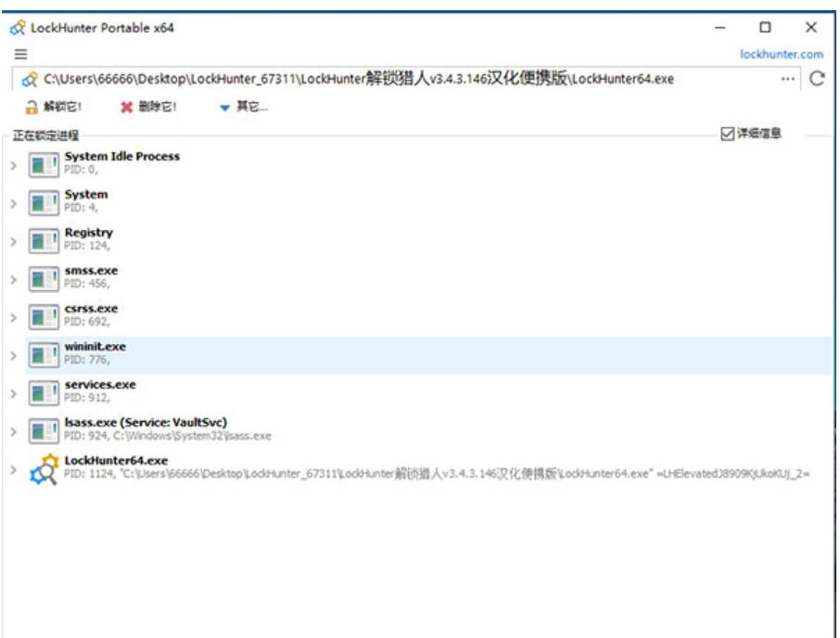This screenshot has width=840, height=638.
Task: Expand the smss.exe row
Action: click(x=14, y=280)
